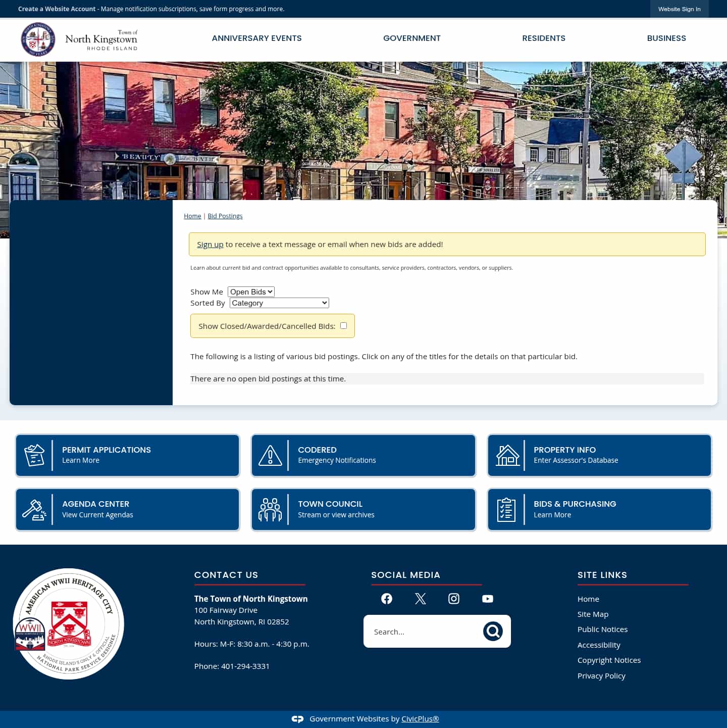This screenshot has width=727, height=728.
Task: Click the Website Sign In button
Action: coord(679,9)
